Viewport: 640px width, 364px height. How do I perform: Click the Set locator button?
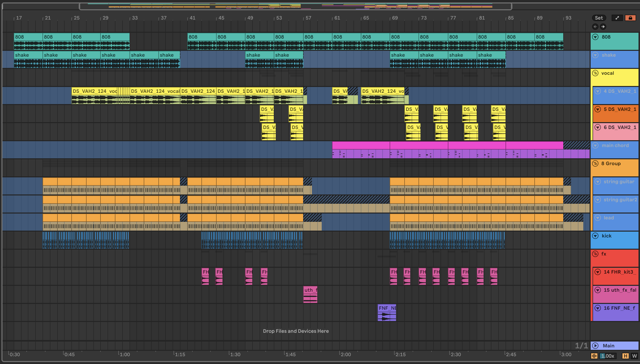pyautogui.click(x=599, y=18)
